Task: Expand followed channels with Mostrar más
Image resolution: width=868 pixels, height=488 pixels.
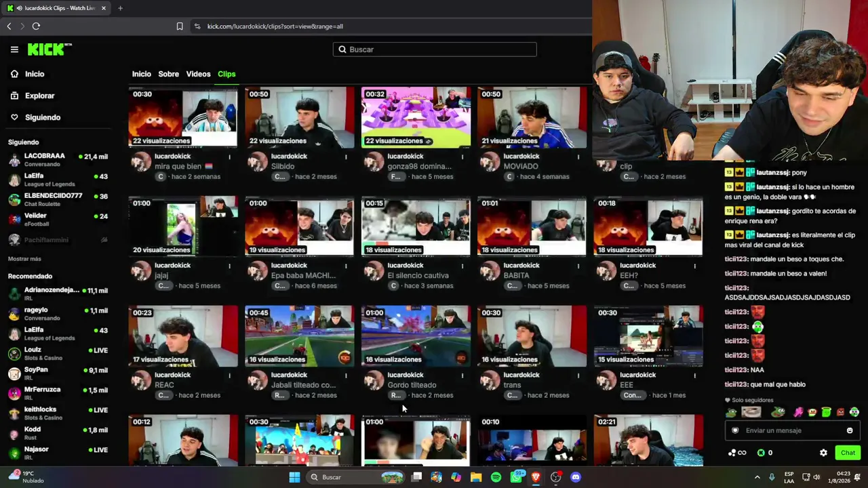Action: [x=24, y=259]
